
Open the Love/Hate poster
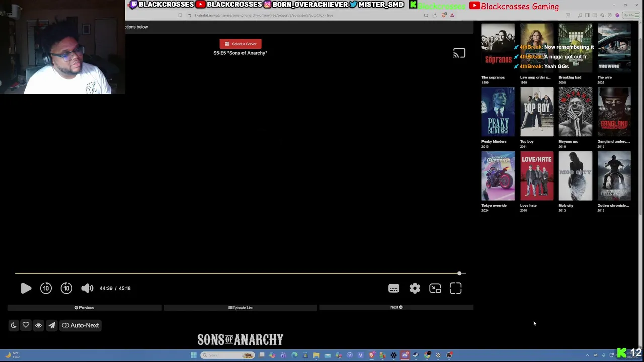click(x=537, y=176)
